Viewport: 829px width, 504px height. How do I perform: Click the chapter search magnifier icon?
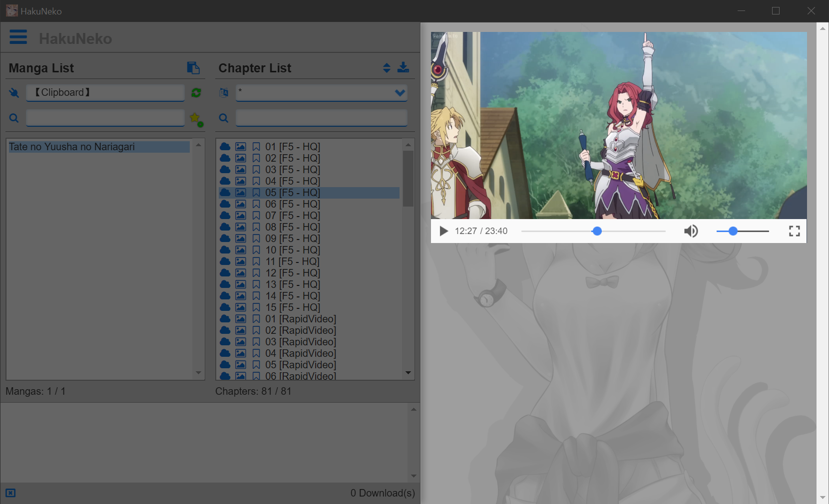click(x=224, y=118)
